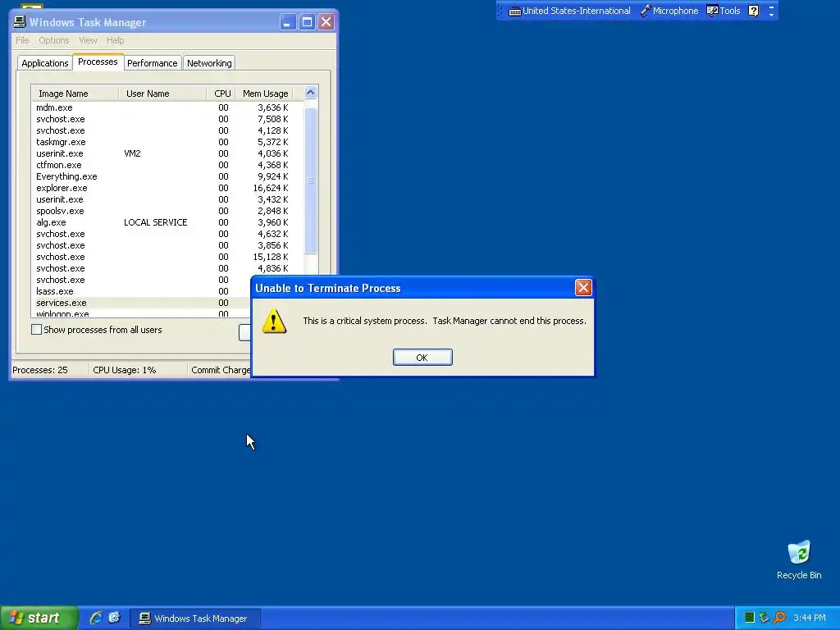Sort processes by the User Name column
This screenshot has width=840, height=630.
(x=162, y=94)
